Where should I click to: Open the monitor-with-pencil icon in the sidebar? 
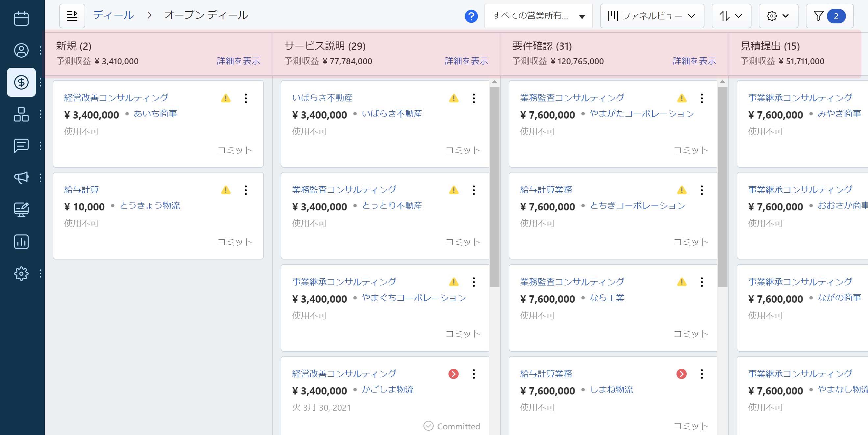(x=21, y=210)
